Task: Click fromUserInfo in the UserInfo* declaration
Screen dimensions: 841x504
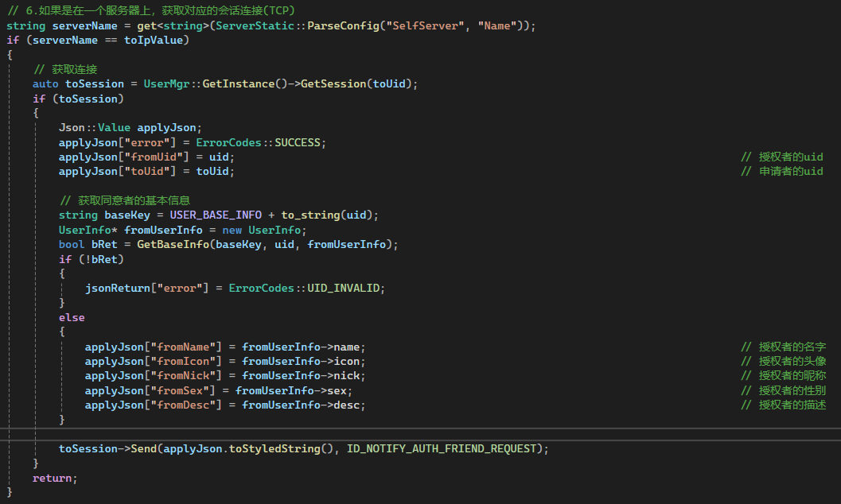Action: pos(164,230)
